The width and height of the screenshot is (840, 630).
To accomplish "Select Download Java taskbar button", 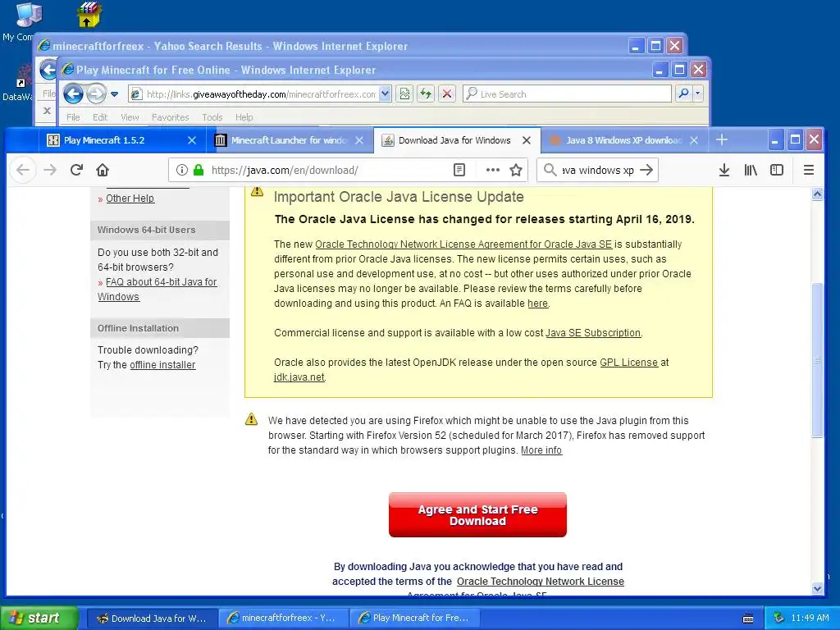I will click(152, 619).
